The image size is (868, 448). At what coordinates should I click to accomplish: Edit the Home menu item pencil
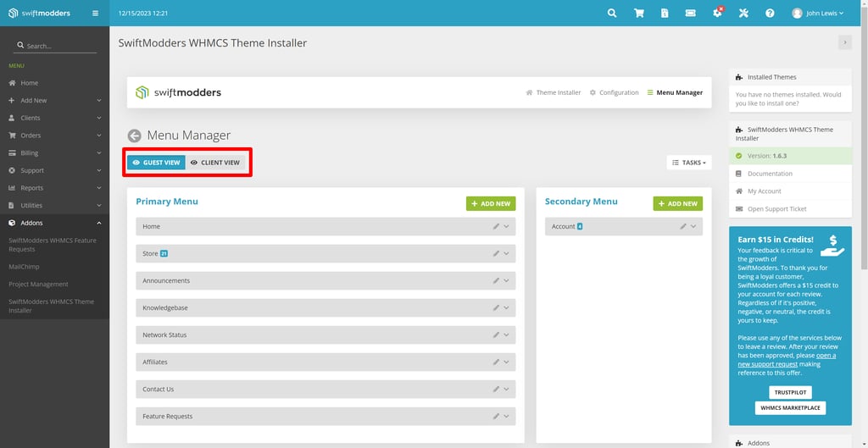click(x=496, y=226)
